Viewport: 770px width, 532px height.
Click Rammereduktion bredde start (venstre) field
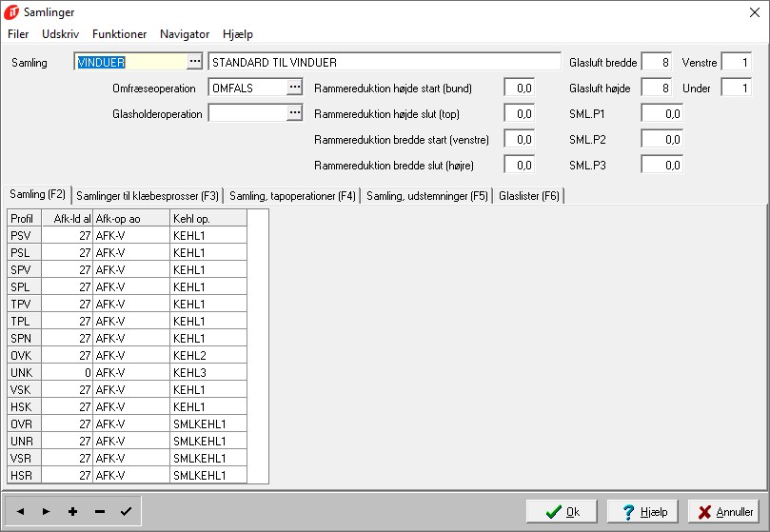click(519, 139)
